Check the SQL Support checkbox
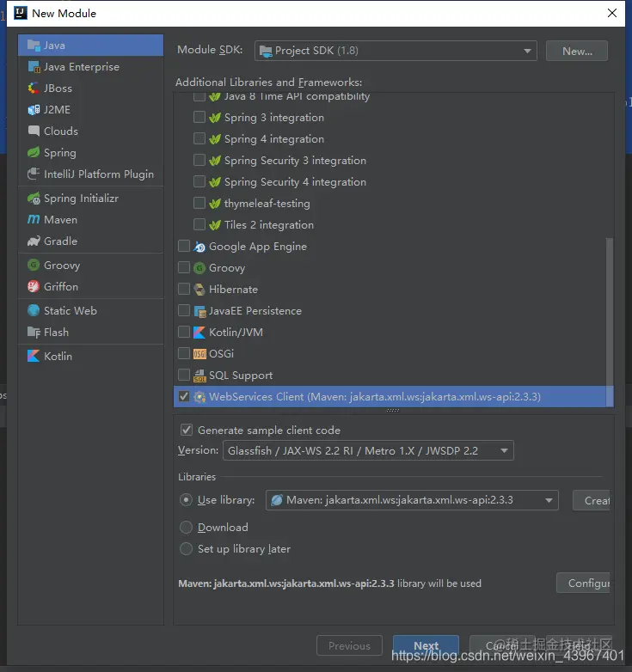 tap(184, 375)
